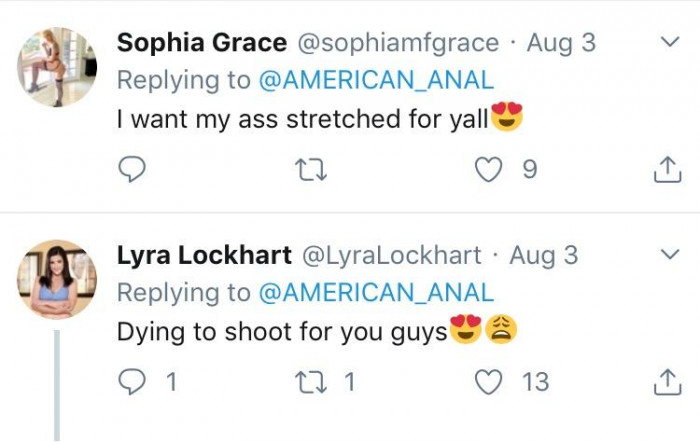700x442 pixels.
Task: View Lyra Lockhart's profile picture
Action: (56, 279)
